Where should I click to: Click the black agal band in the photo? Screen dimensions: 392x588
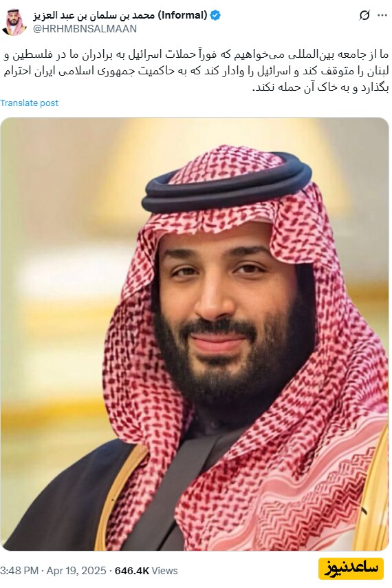(x=226, y=186)
